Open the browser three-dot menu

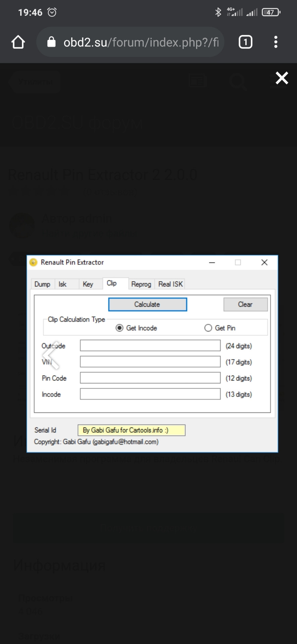(x=276, y=42)
